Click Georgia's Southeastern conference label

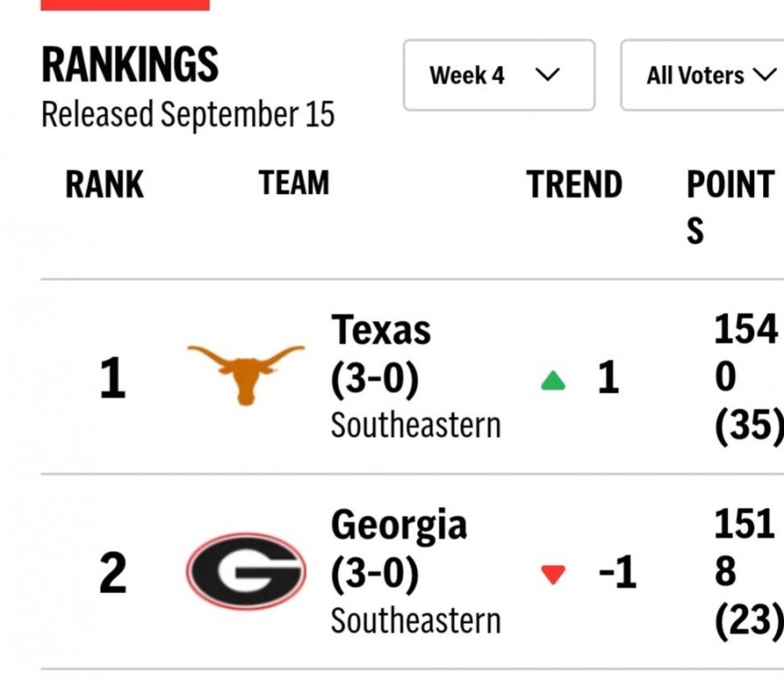[415, 620]
